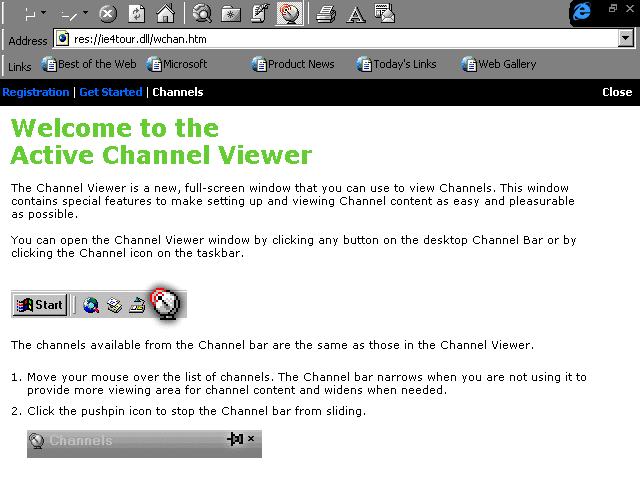The width and height of the screenshot is (640, 480).
Task: Click the Outlook Express taskbar picture icon
Action: click(114, 305)
